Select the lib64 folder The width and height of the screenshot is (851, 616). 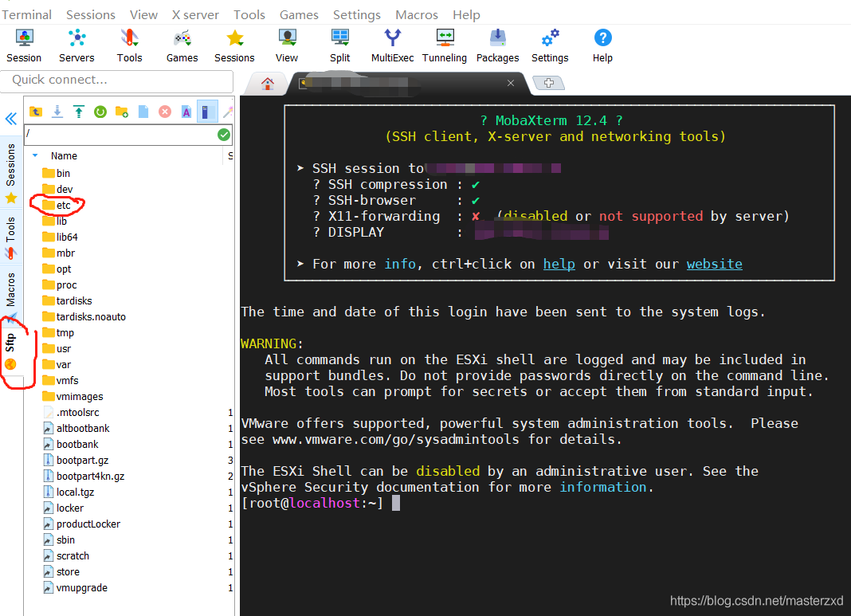[60, 237]
